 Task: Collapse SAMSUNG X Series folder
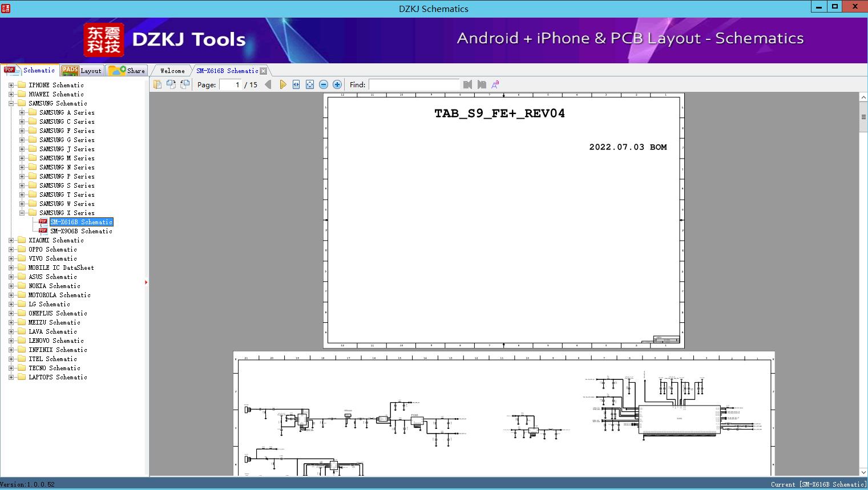point(22,213)
